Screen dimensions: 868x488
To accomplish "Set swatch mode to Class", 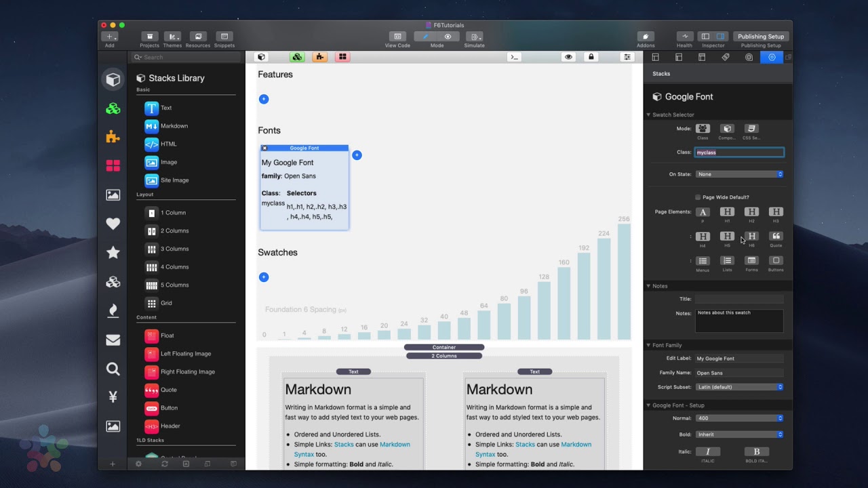I will point(703,129).
